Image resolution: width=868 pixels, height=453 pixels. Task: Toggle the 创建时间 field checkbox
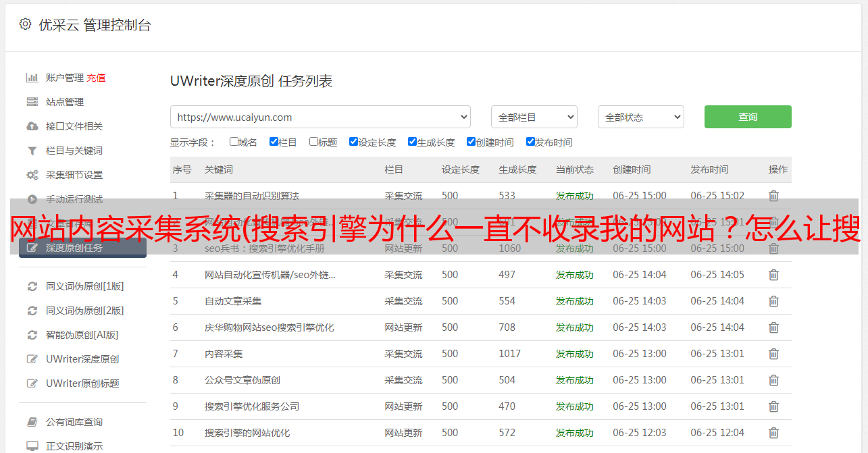pyautogui.click(x=471, y=142)
